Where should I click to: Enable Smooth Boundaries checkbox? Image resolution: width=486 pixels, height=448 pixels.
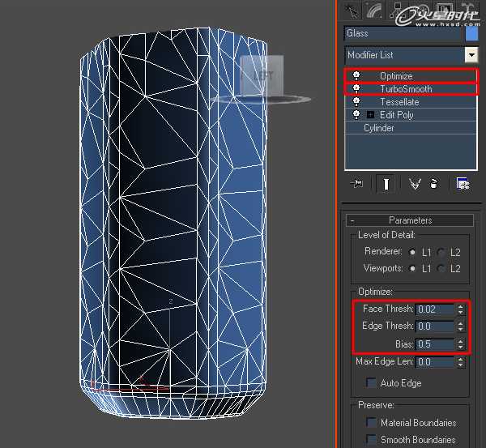pos(371,439)
